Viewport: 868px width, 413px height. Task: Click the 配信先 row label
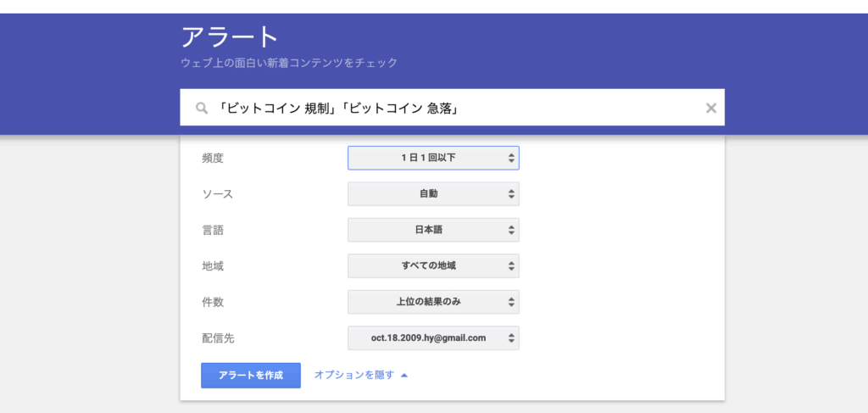[x=218, y=338]
